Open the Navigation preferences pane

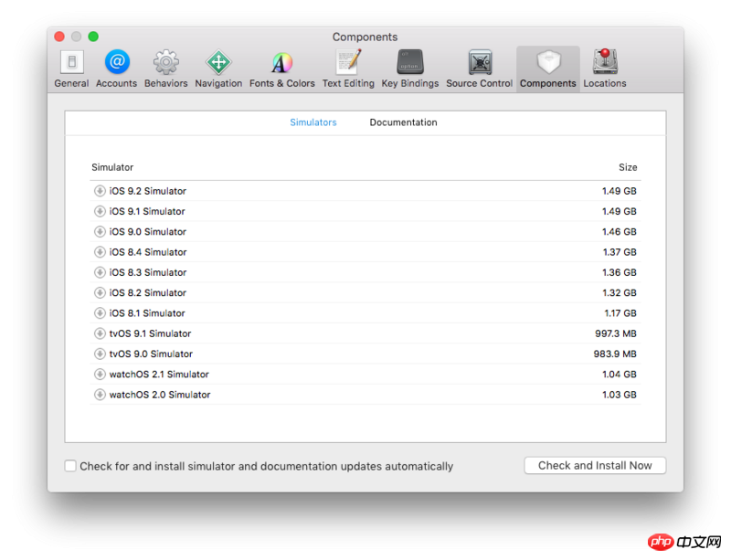(218, 69)
